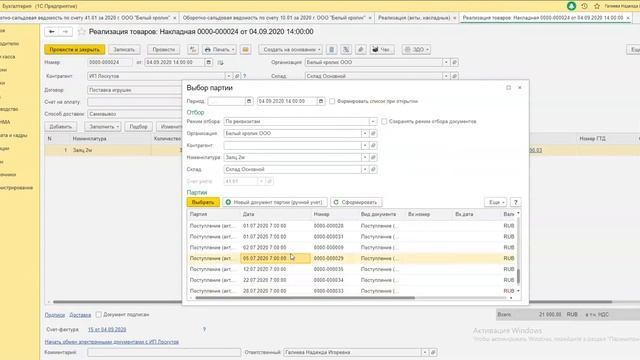Close the Реализация (акты, накладные) tab
Image resolution: width=640 pixels, height=360 pixels.
[454, 18]
